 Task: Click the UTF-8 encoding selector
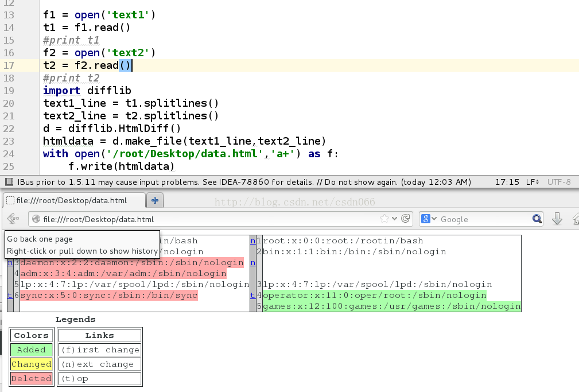559,182
